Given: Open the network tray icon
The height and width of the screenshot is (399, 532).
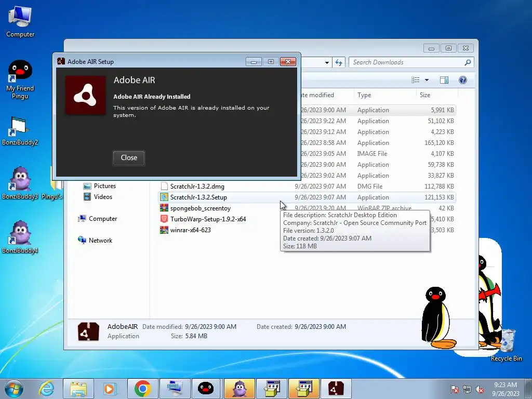Looking at the screenshot, I should (x=467, y=389).
